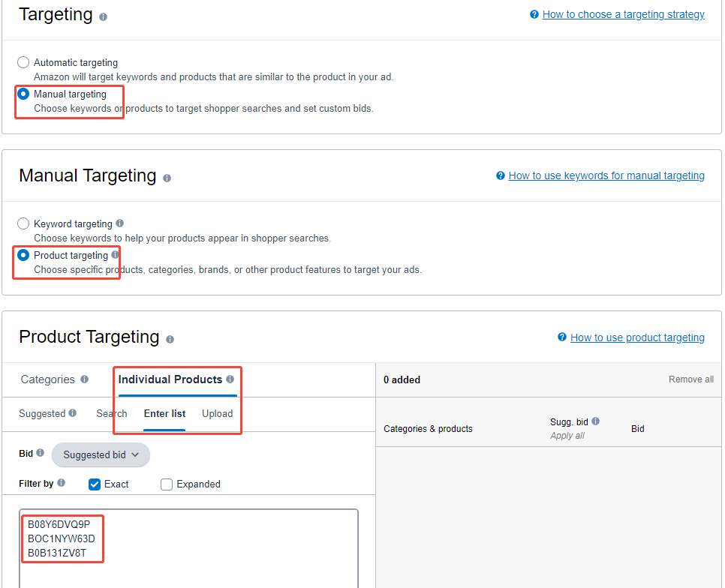Click info icon beside Manual Targeting heading
The width and height of the screenshot is (725, 588).
click(x=167, y=178)
